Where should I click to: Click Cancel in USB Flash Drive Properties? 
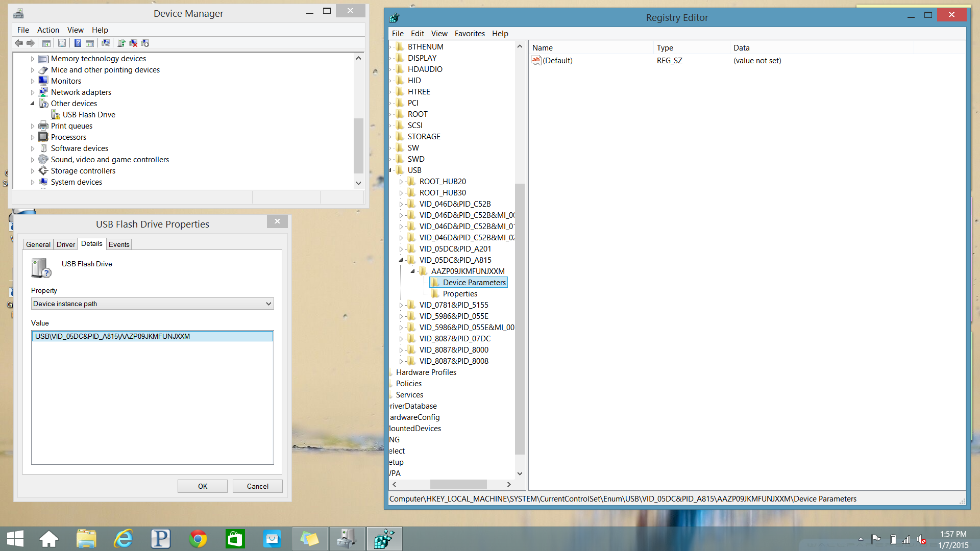pyautogui.click(x=258, y=486)
